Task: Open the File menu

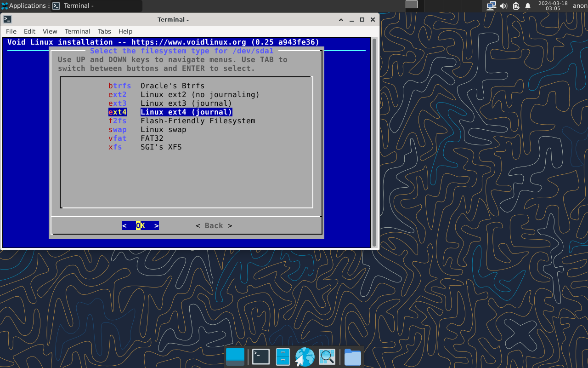Action: point(11,31)
